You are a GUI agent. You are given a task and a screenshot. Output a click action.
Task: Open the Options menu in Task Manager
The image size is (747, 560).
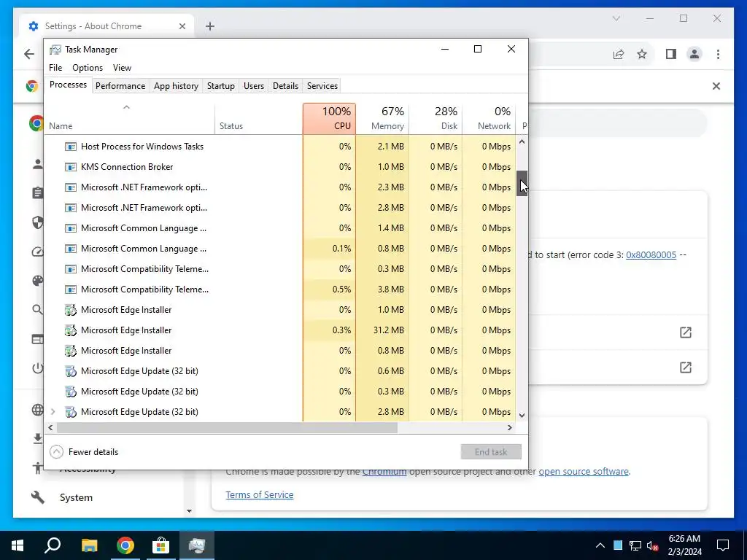(x=88, y=68)
